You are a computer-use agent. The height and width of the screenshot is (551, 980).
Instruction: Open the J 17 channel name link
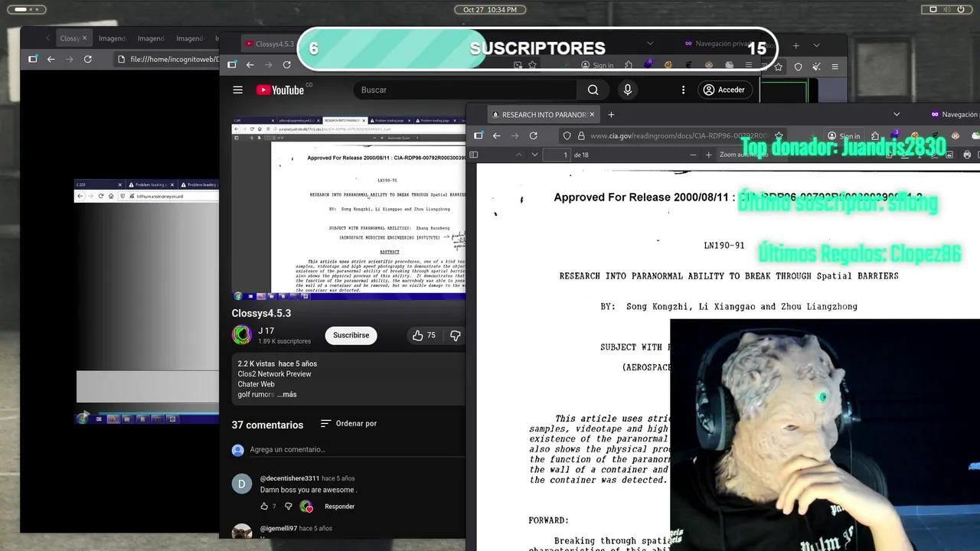click(x=266, y=331)
